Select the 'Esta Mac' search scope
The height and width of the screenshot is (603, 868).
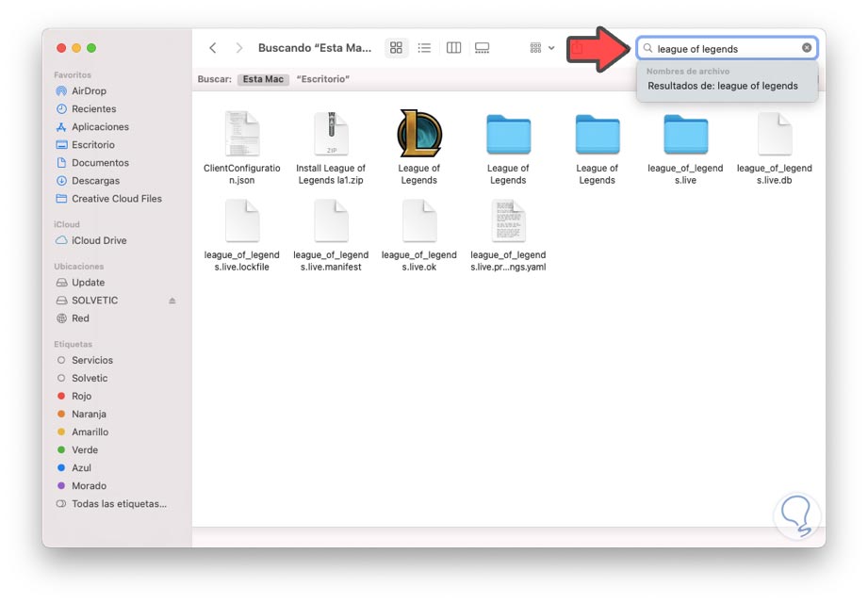pos(263,79)
